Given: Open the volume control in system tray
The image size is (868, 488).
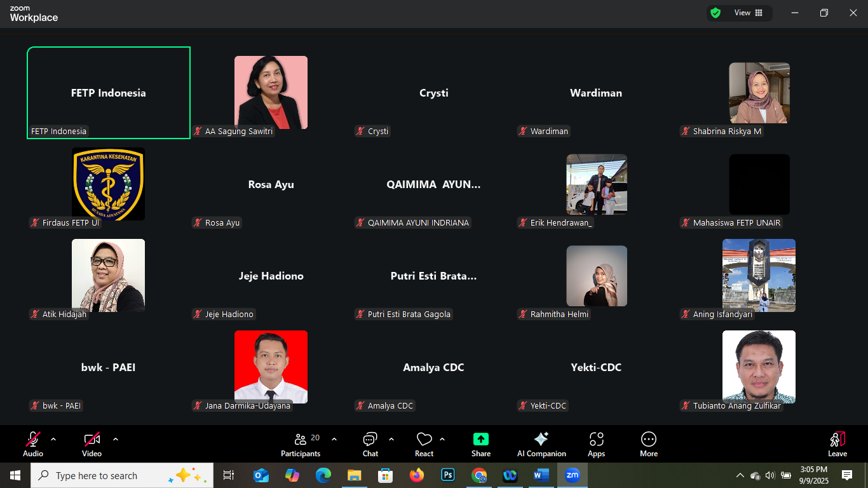Looking at the screenshot, I should click(770, 475).
